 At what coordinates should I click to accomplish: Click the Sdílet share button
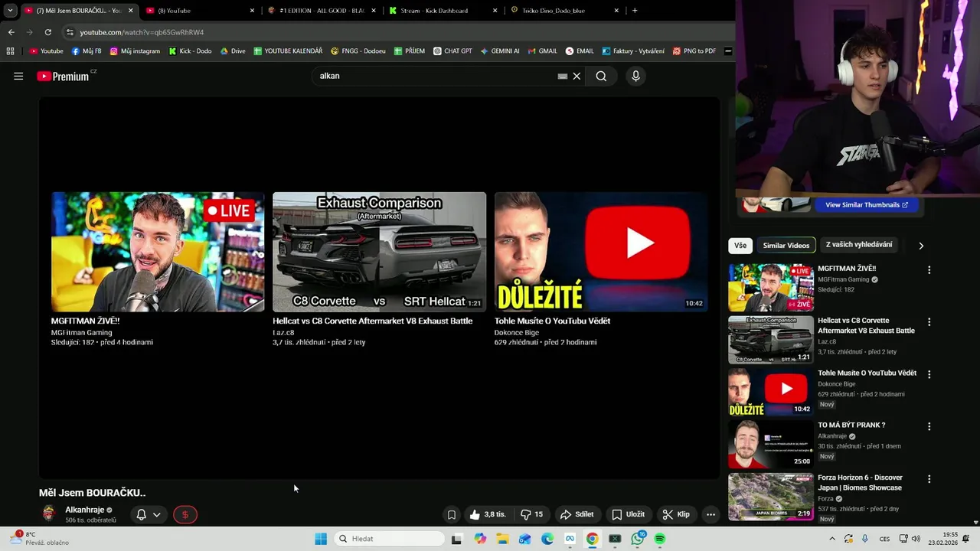[577, 514]
